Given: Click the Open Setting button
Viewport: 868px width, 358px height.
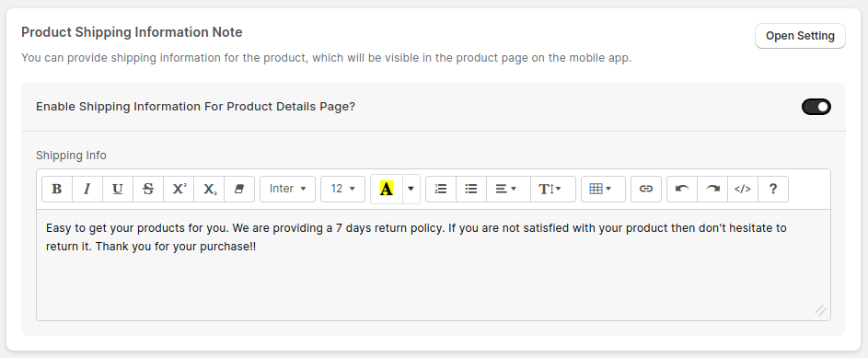Looking at the screenshot, I should pos(800,36).
